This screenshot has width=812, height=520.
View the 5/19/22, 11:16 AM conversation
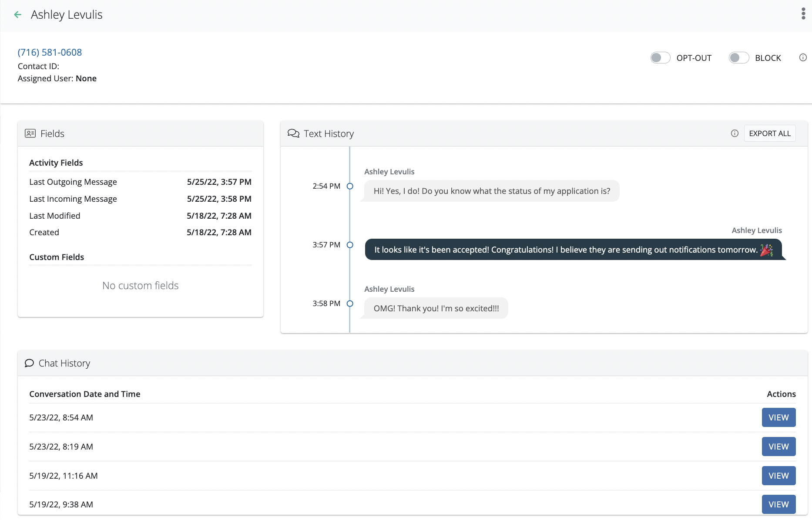(778, 476)
